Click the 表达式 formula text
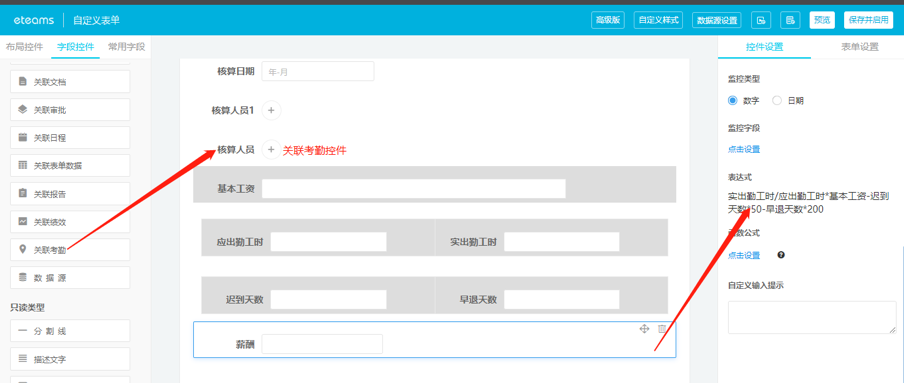Viewport: 904px width, 383px height. click(808, 203)
